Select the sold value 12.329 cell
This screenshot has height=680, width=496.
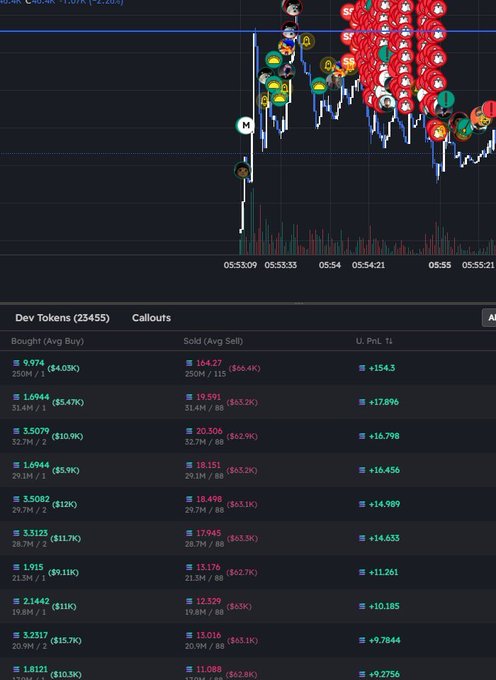(x=209, y=601)
